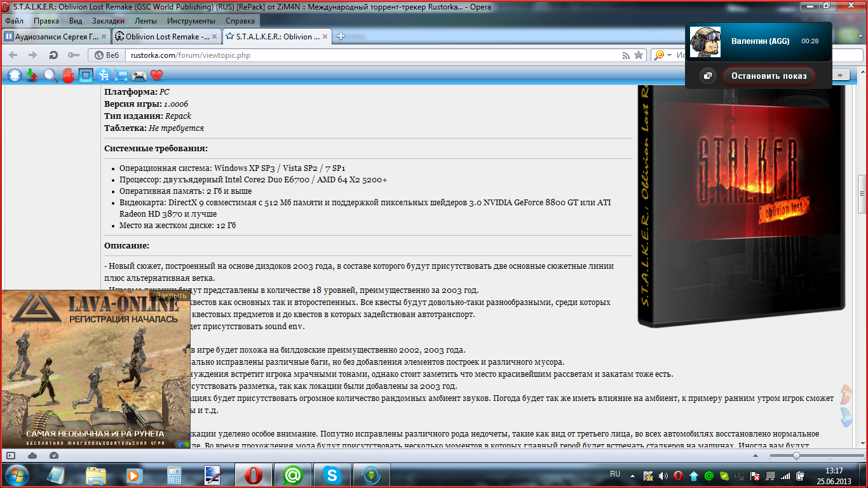Click the Opera Link cloud icon
This screenshot has height=488, width=868.
[32, 456]
